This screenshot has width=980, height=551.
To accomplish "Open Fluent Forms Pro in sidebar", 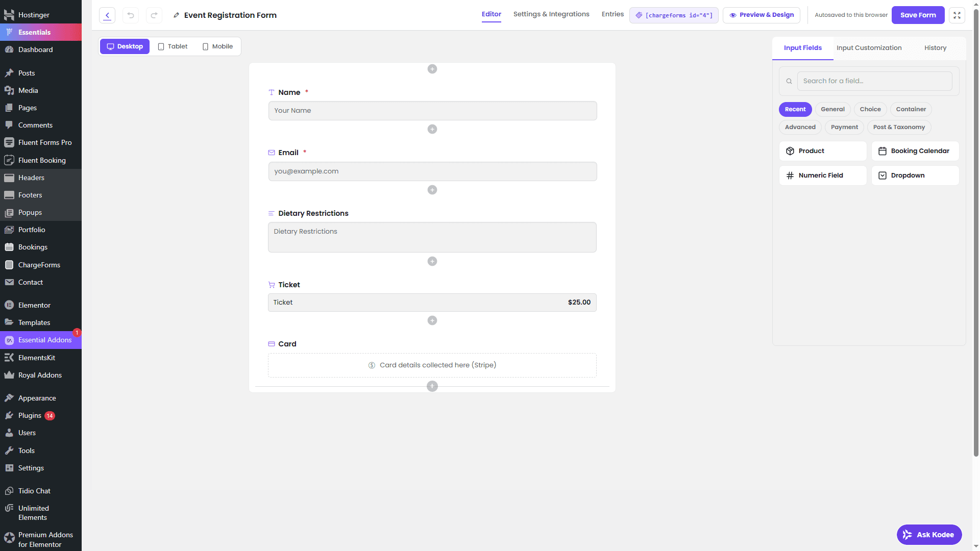I will click(41, 142).
